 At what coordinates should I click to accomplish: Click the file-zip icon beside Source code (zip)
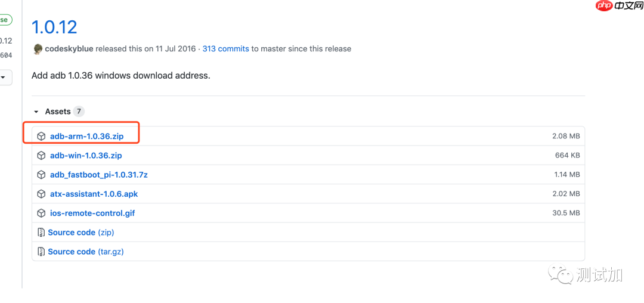point(41,233)
